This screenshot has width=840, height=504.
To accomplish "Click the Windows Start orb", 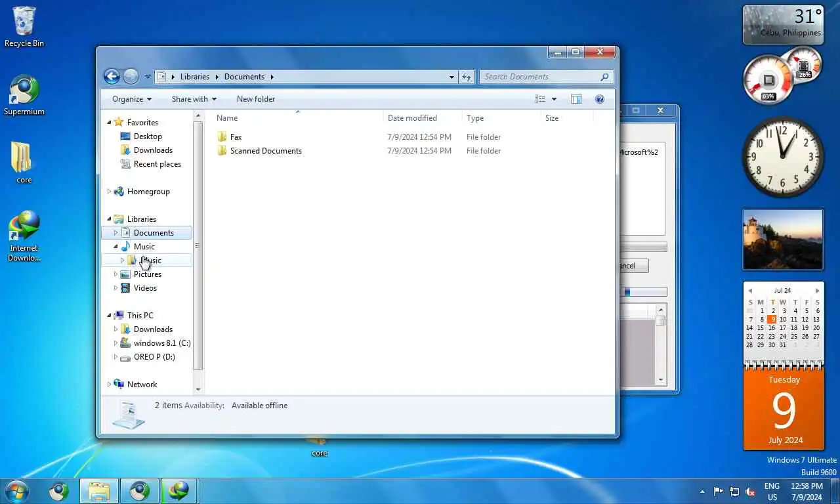I will tap(16, 491).
